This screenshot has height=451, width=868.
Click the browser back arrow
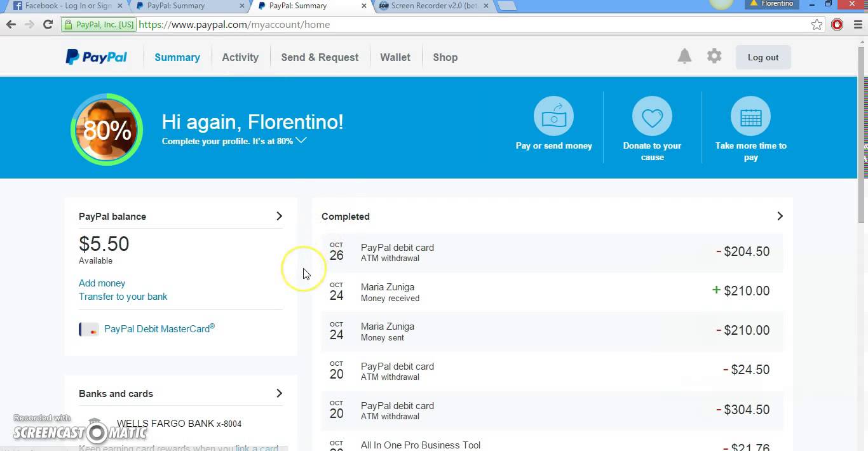click(x=11, y=25)
